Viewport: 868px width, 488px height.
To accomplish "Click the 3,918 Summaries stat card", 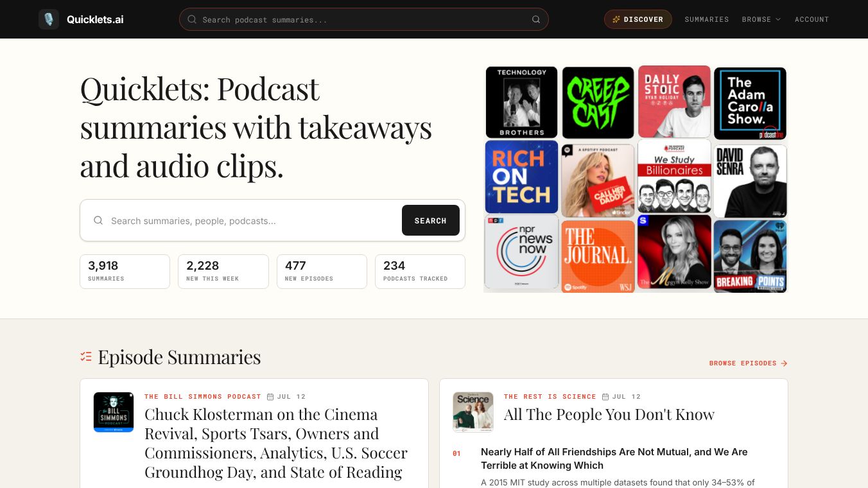I will pyautogui.click(x=125, y=272).
